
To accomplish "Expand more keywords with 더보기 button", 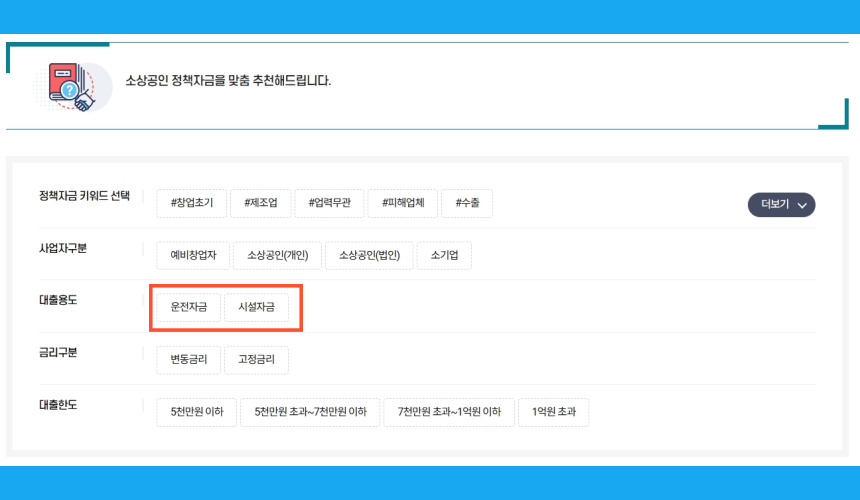I will [782, 204].
